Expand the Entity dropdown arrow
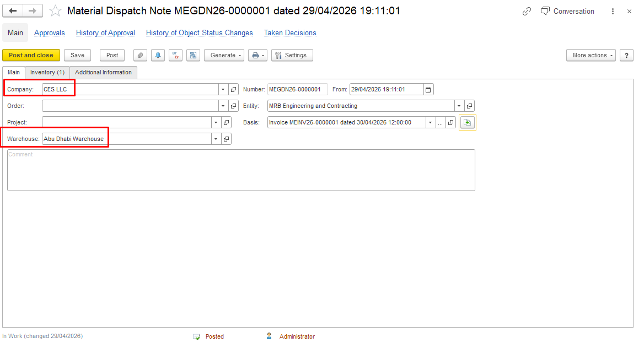 pos(459,106)
